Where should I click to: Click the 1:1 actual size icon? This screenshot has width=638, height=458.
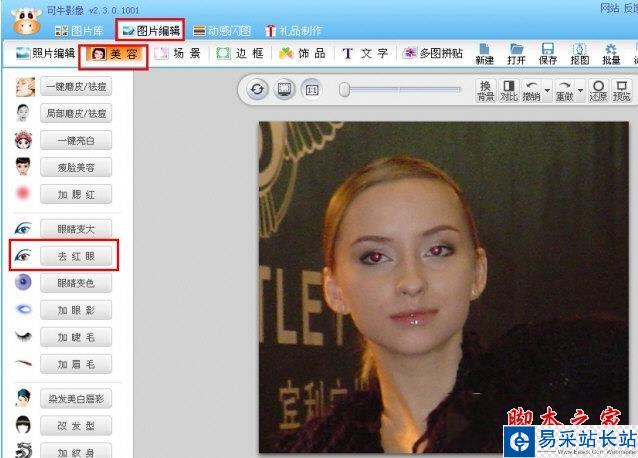(x=312, y=89)
